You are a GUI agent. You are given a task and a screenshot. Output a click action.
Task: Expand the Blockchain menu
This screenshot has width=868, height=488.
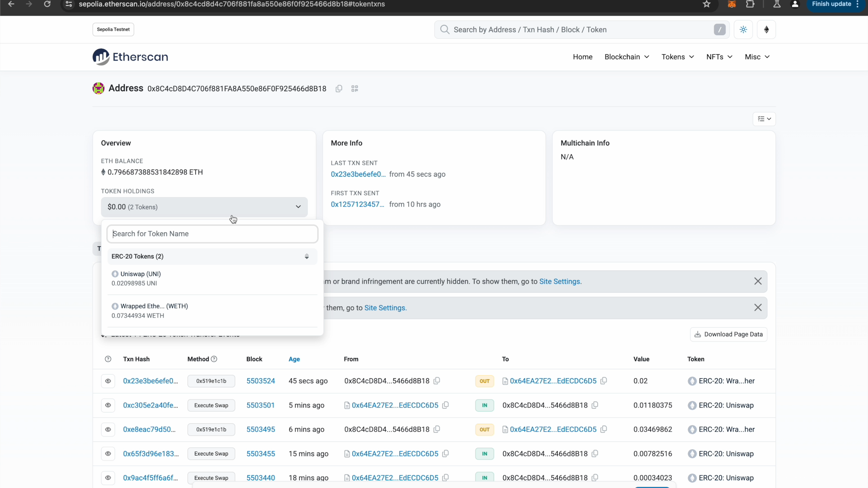click(627, 57)
